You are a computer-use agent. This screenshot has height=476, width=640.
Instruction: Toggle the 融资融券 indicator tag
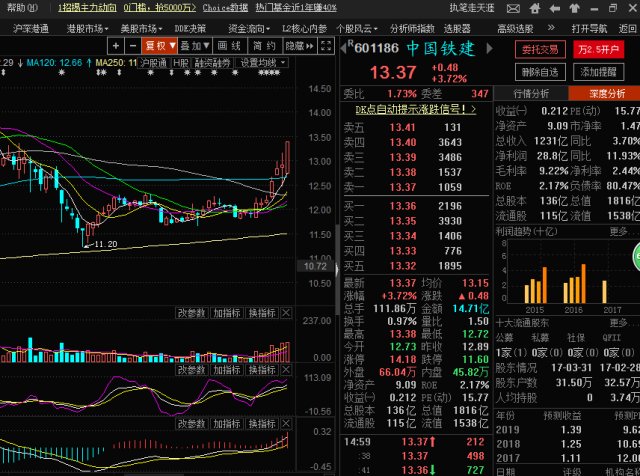click(213, 63)
